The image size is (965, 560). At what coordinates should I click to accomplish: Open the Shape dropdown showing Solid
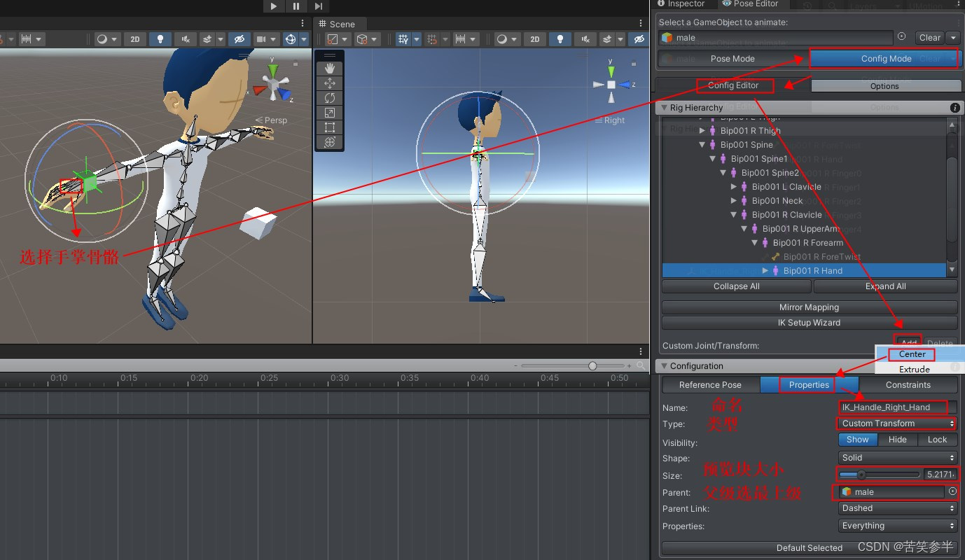(897, 457)
